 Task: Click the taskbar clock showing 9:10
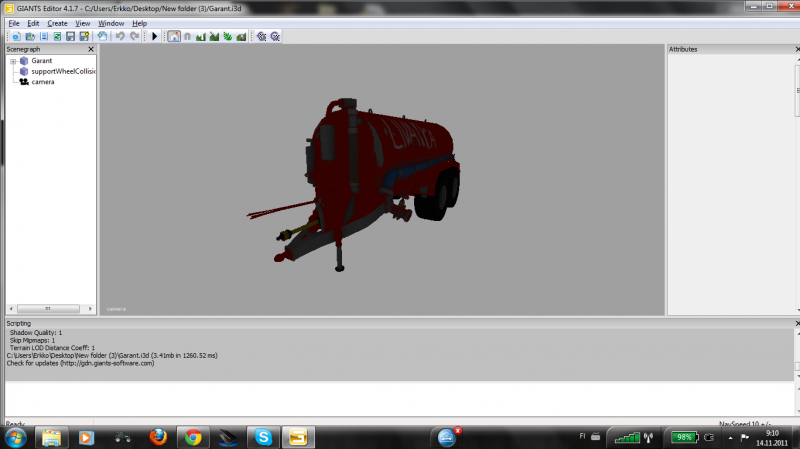click(772, 438)
